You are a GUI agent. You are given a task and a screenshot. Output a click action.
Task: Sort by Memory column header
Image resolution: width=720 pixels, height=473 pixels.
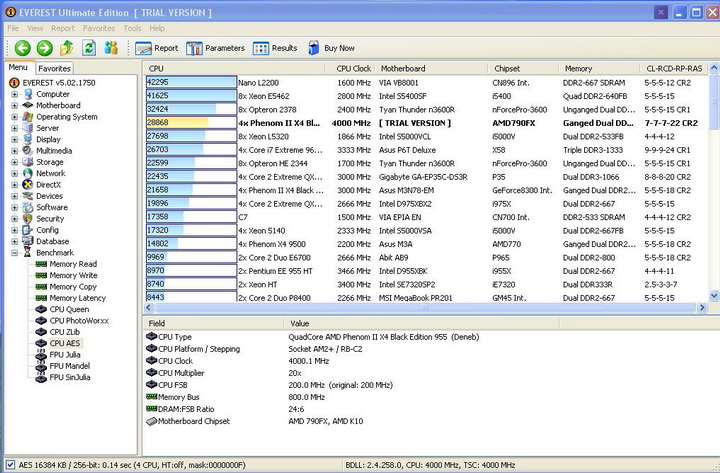[599, 68]
